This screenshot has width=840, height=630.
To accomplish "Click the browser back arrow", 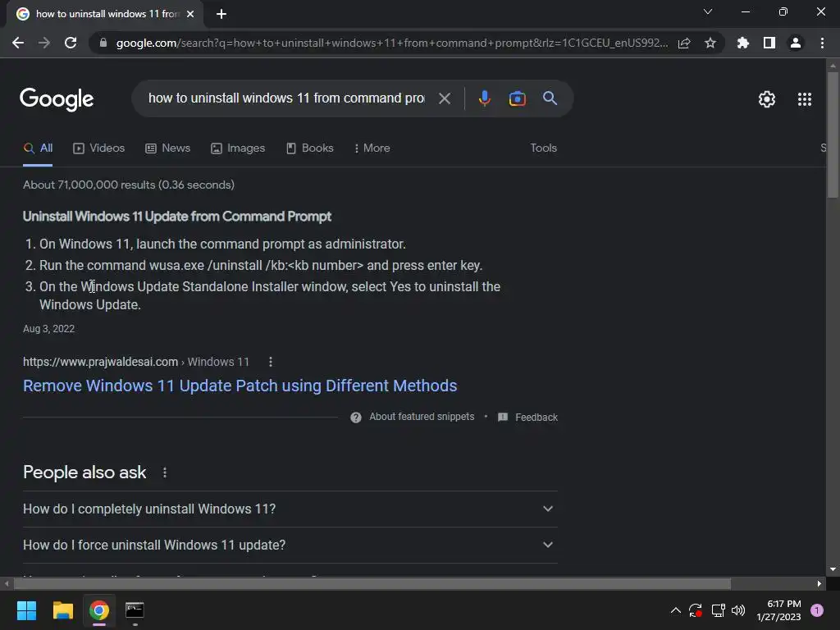I will click(18, 43).
